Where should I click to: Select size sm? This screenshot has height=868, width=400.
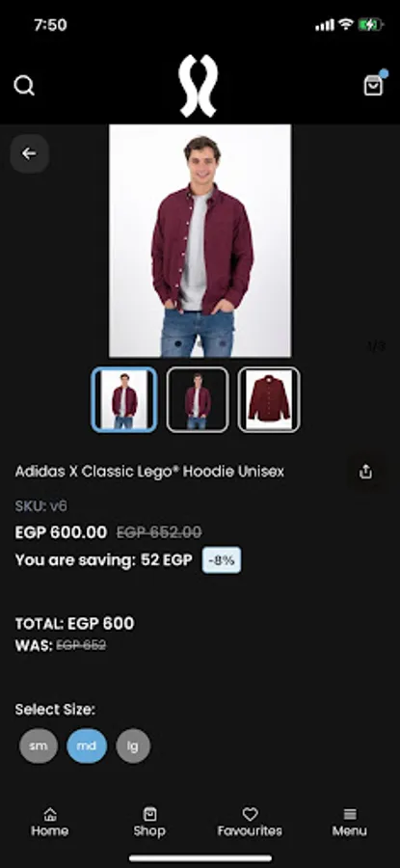click(x=39, y=746)
